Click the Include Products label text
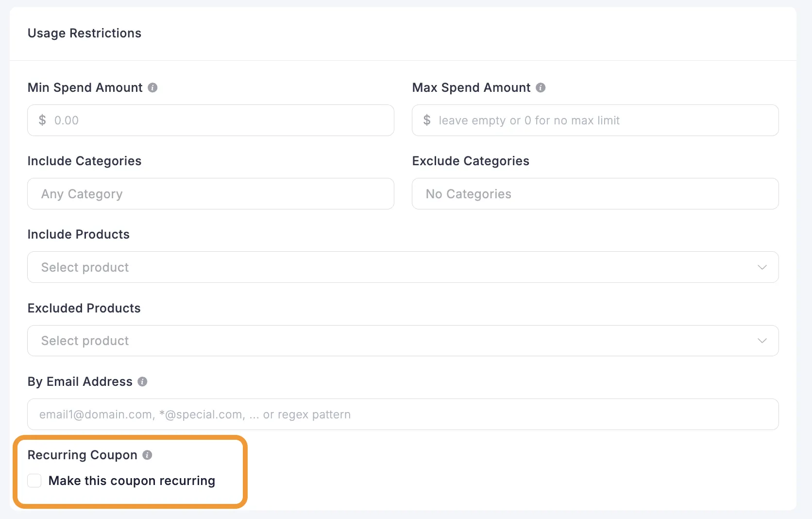 [x=79, y=235]
